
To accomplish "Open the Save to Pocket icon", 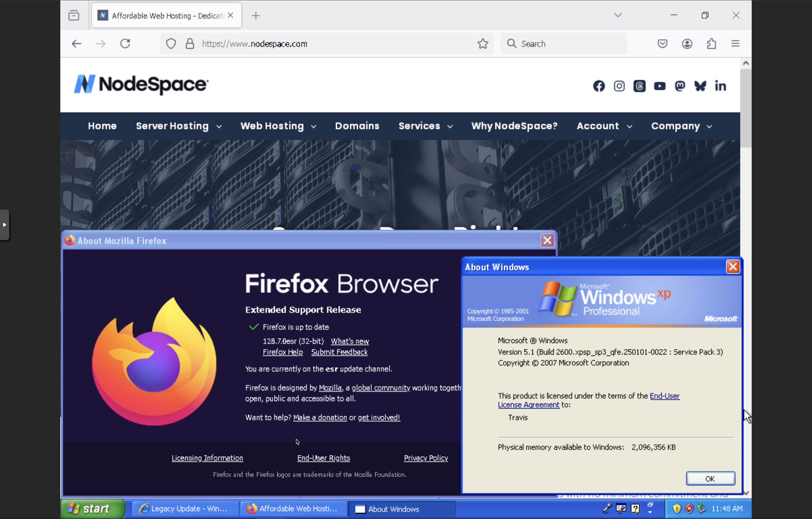I will click(662, 44).
